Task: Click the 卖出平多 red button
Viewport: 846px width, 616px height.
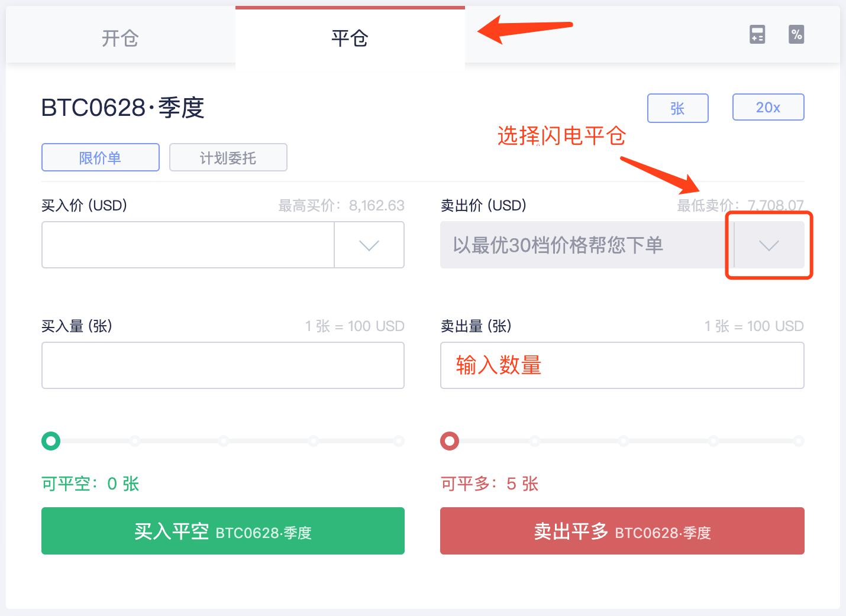Action: pyautogui.click(x=622, y=531)
